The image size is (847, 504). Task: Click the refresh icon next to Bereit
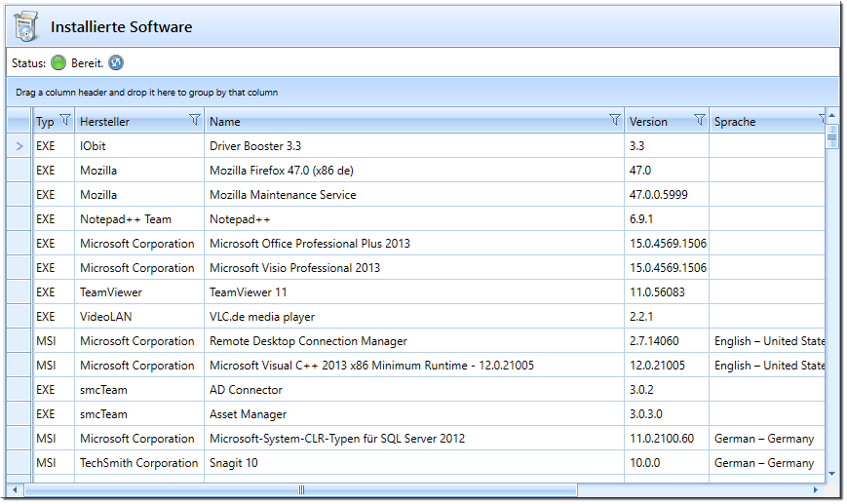pyautogui.click(x=116, y=62)
